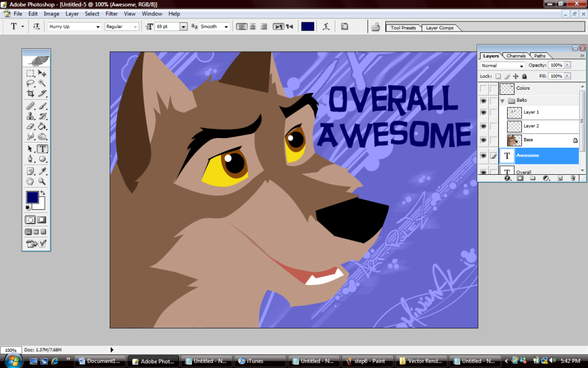Open the warp text dialog
Viewport: 588px width, 368px height.
(x=326, y=26)
